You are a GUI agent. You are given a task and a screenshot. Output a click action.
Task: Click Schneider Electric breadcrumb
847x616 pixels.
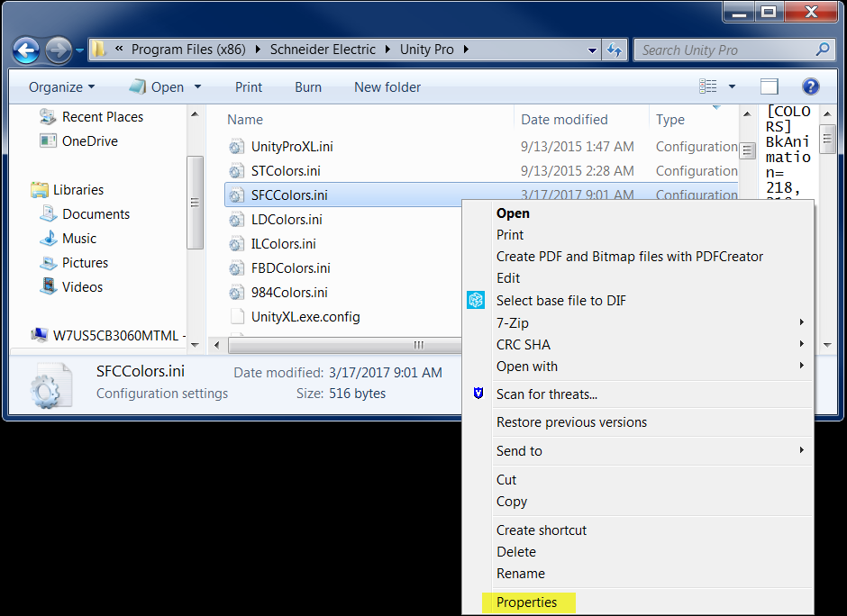(323, 50)
